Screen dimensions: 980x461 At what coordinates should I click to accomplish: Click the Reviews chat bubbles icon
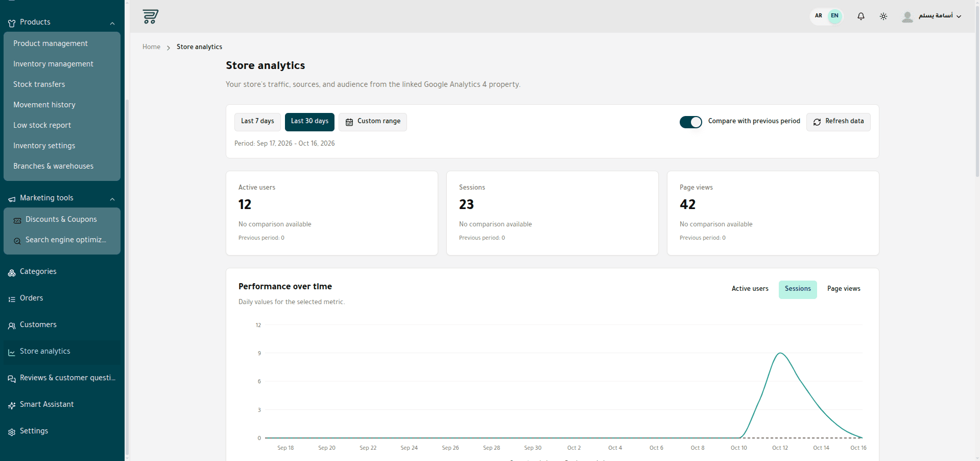point(12,379)
